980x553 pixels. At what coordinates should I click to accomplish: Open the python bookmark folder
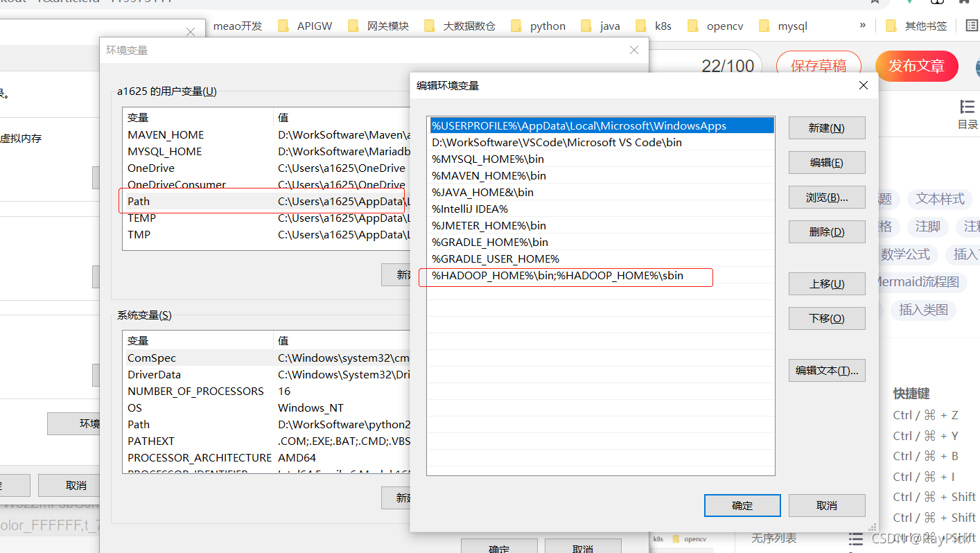[x=539, y=26]
